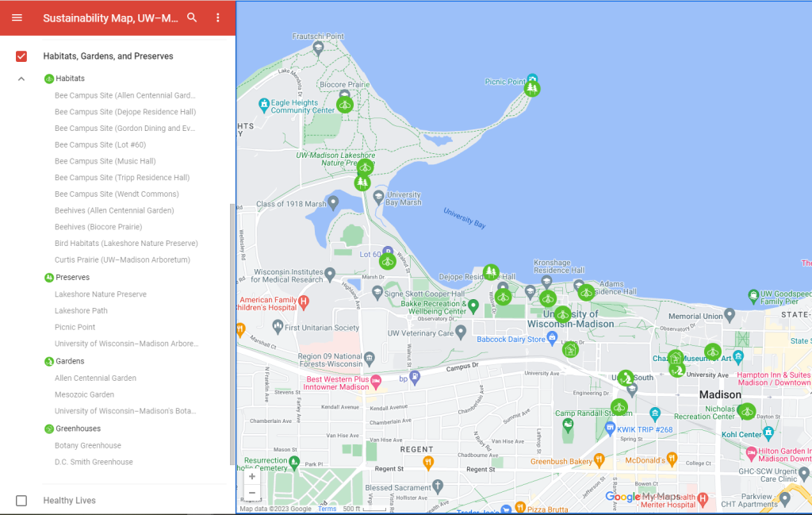Click Bird Habitats (Lakeshore Nature Preserve)
The width and height of the screenshot is (812, 515).
[126, 244]
